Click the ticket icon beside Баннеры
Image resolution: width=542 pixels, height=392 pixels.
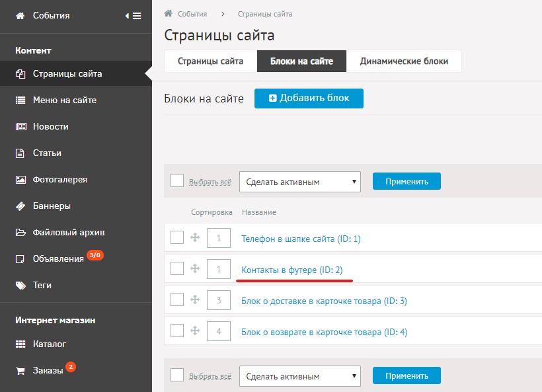point(20,206)
